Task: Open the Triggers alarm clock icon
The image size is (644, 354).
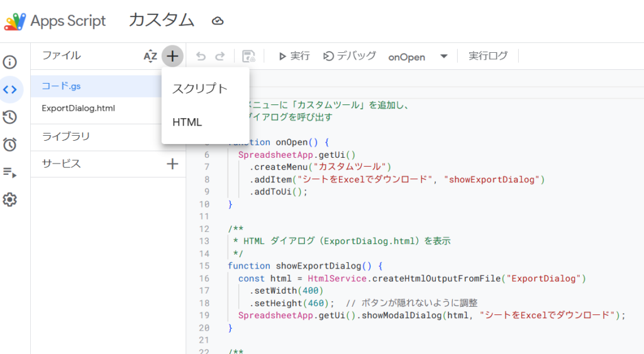Action: pos(10,144)
